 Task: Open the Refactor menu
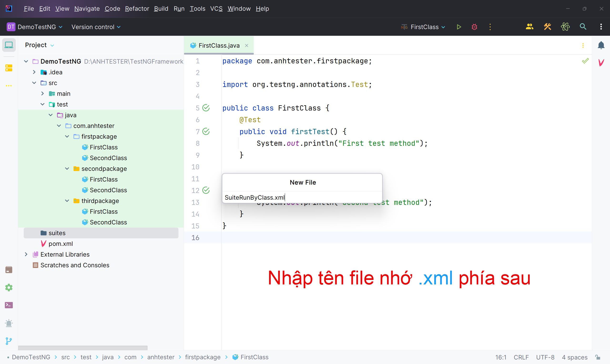137,9
